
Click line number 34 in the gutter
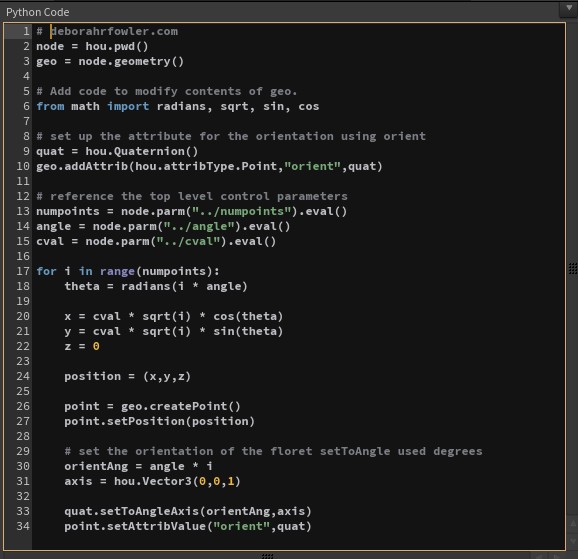tap(23, 526)
